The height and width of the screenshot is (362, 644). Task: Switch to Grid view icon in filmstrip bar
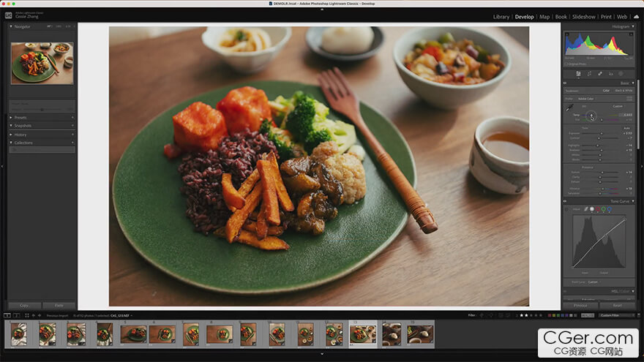pyautogui.click(x=26, y=315)
